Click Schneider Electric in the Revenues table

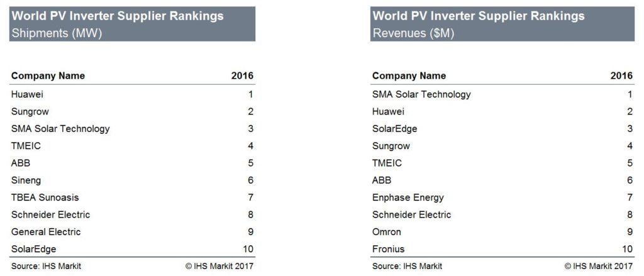[x=412, y=214]
